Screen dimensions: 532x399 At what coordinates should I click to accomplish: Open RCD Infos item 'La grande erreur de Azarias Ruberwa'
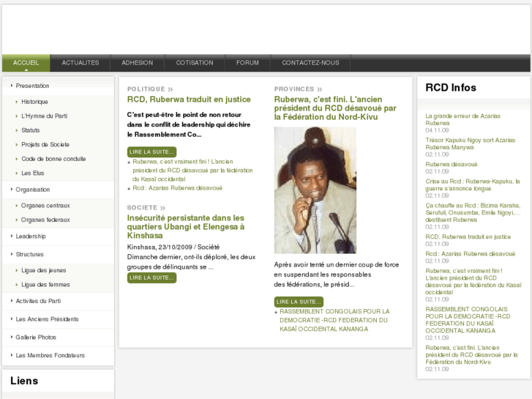pyautogui.click(x=462, y=119)
